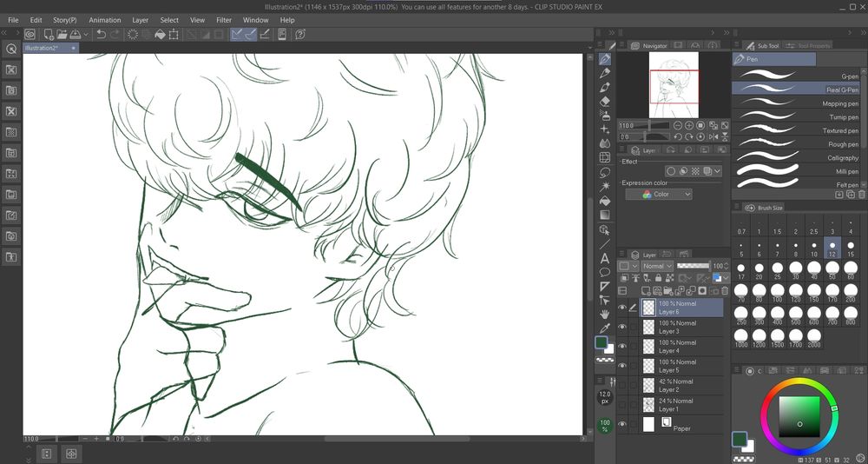Pick the Eyedropper tool
The height and width of the screenshot is (464, 868).
point(605,328)
